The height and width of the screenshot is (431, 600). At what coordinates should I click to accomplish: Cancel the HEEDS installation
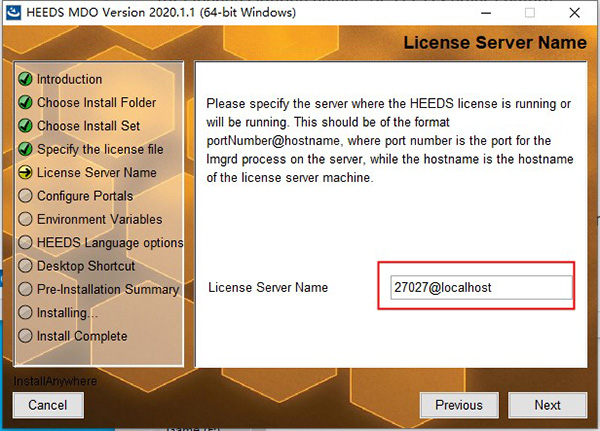48,405
